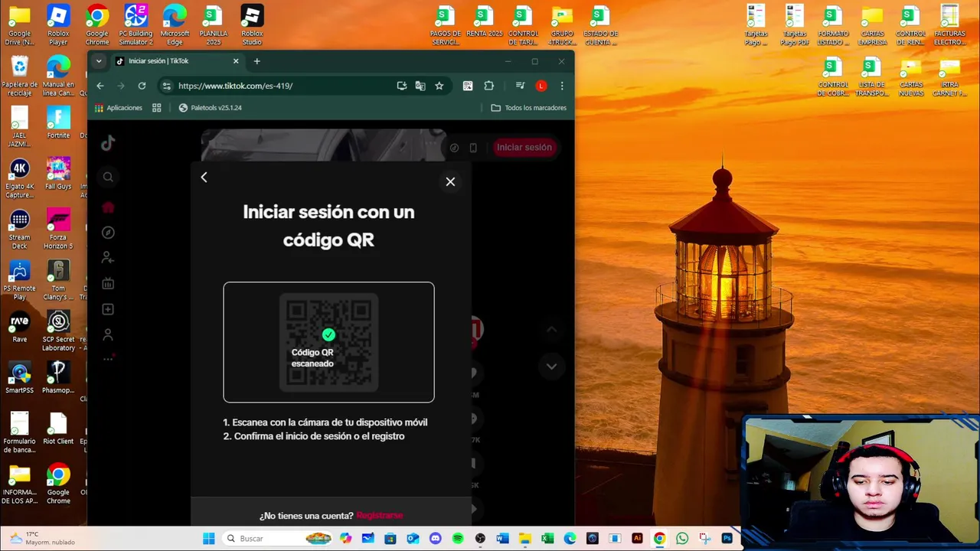Click the address bar URL
Viewport: 980px width, 551px height.
[235, 86]
